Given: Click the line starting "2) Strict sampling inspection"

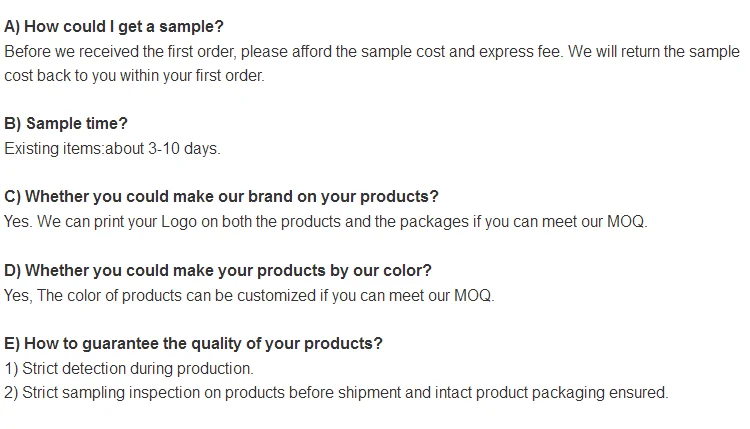Looking at the screenshot, I should click(336, 392).
